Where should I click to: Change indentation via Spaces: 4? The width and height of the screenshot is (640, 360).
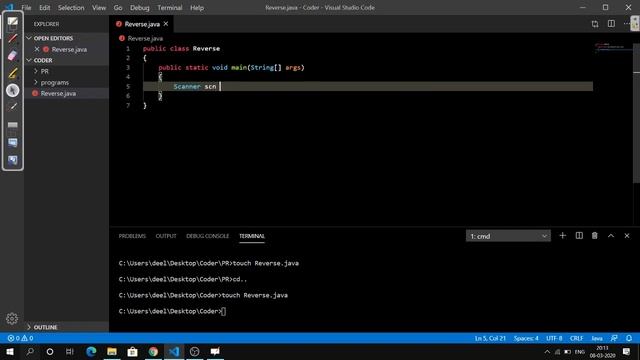coord(526,338)
